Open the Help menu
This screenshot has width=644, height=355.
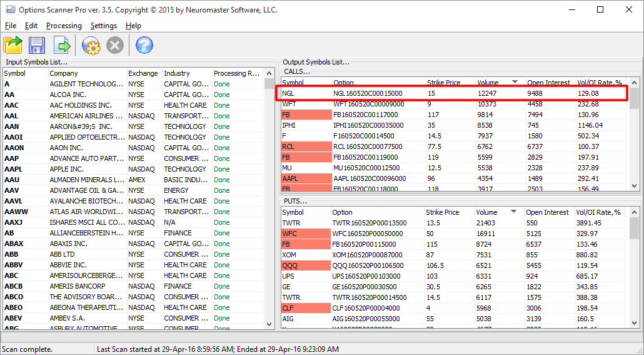click(x=133, y=26)
